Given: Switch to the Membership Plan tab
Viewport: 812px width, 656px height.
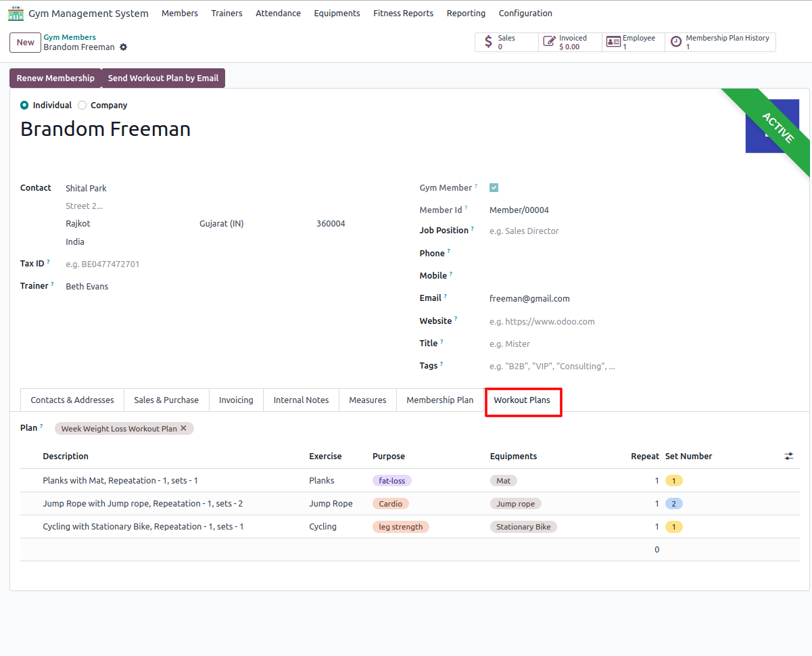Looking at the screenshot, I should 440,400.
